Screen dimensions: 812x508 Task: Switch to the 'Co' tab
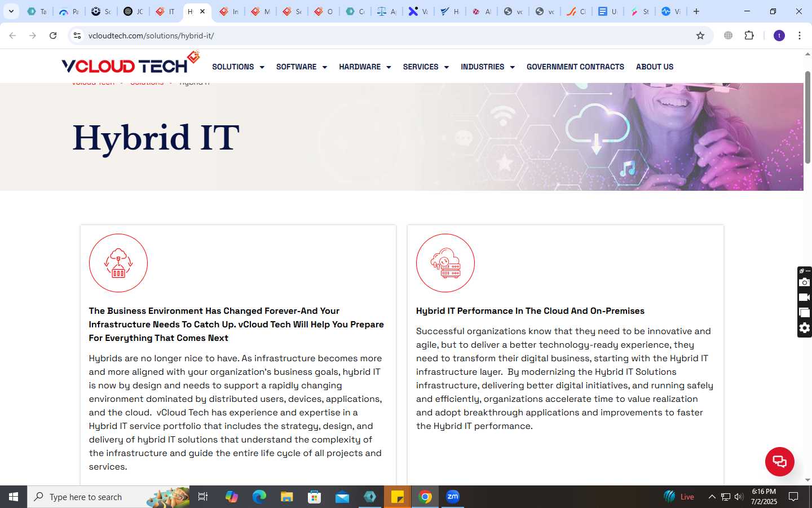click(355, 11)
